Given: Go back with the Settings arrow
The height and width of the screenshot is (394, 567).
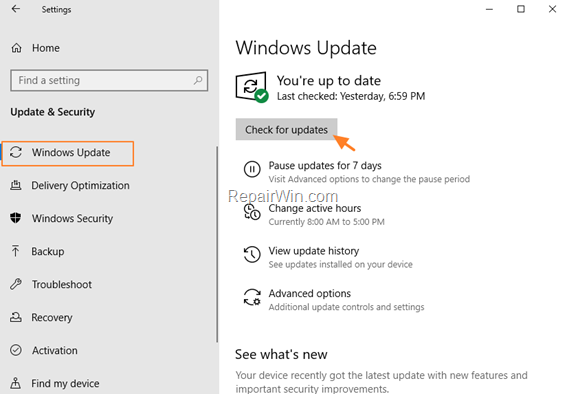Looking at the screenshot, I should (16, 9).
